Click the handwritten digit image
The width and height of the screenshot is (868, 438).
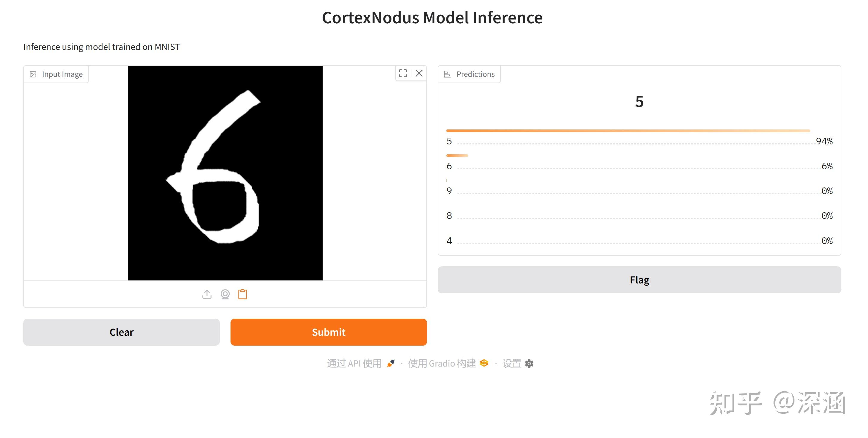click(225, 173)
